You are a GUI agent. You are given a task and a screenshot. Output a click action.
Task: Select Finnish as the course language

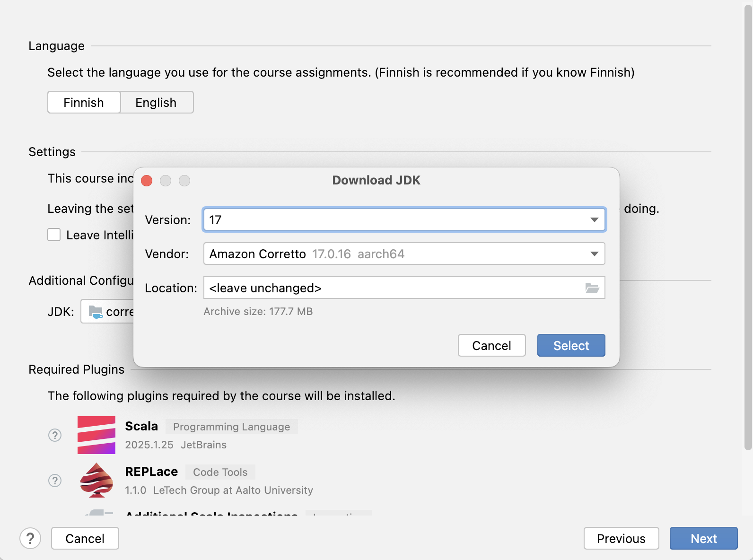84,103
